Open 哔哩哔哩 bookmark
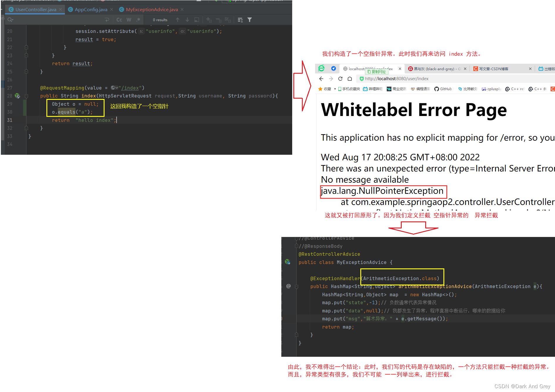555x392 pixels. click(373, 89)
